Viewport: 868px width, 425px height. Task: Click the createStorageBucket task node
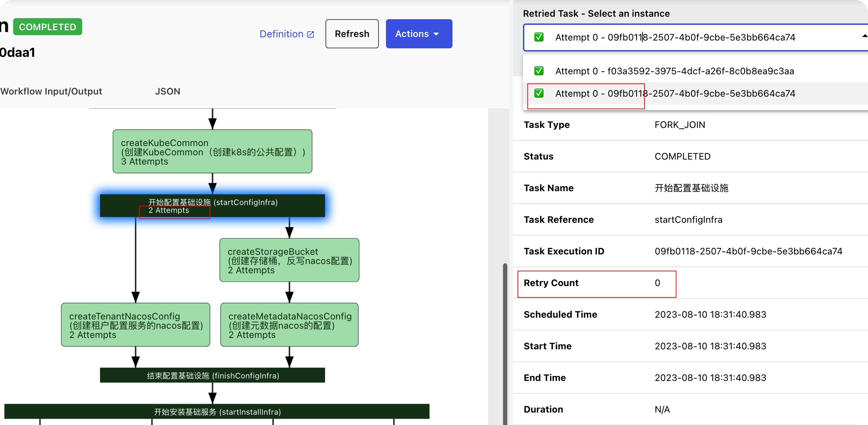tap(289, 260)
